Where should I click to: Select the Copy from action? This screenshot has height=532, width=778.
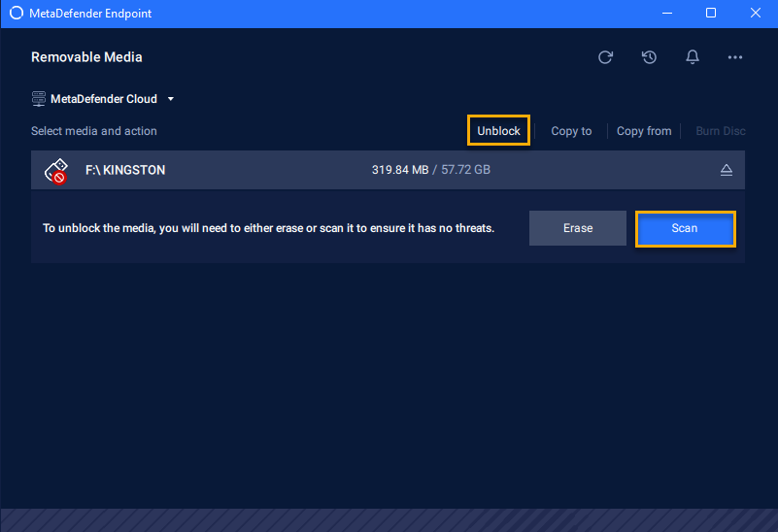(x=644, y=131)
